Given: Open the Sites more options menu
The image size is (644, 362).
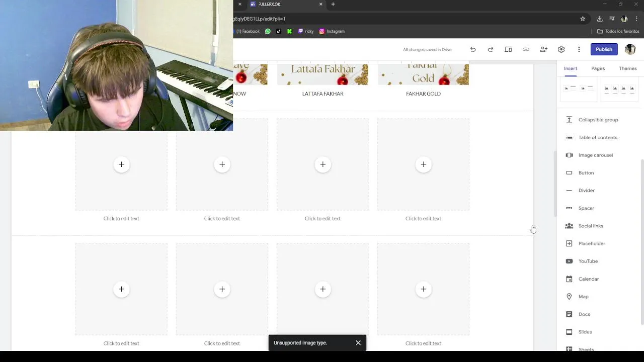Looking at the screenshot, I should pos(579,49).
